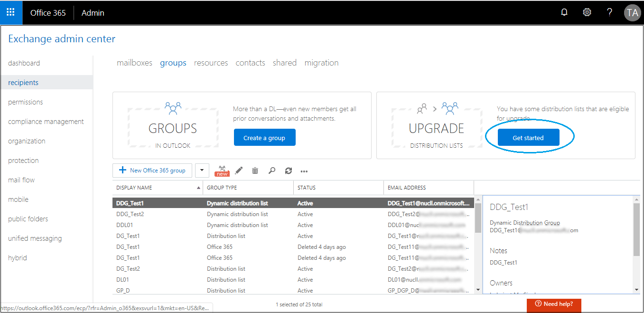The width and height of the screenshot is (644, 313).
Task: Sort by the Display Name column
Action: coord(157,188)
